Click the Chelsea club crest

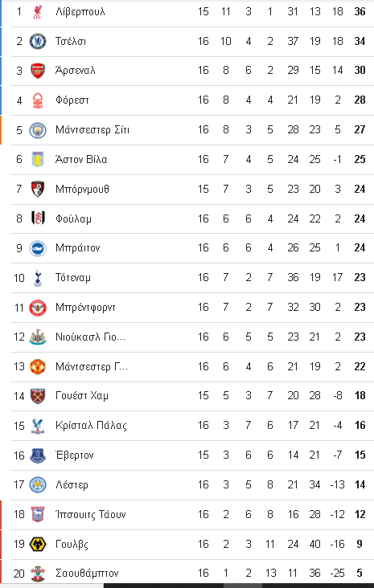point(38,41)
